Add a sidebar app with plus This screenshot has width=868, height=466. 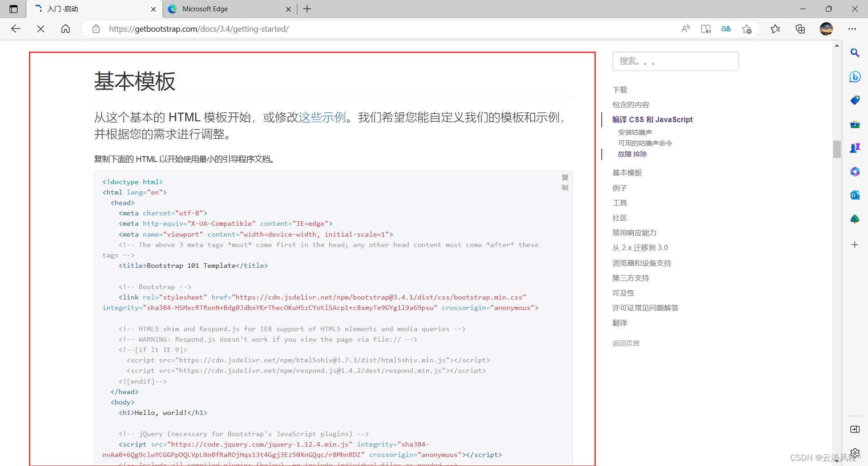click(855, 245)
